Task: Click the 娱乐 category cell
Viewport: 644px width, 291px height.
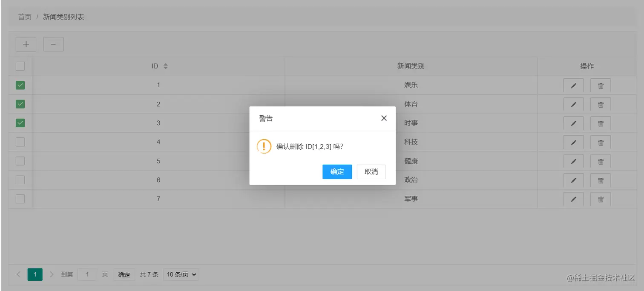Action: click(x=411, y=85)
